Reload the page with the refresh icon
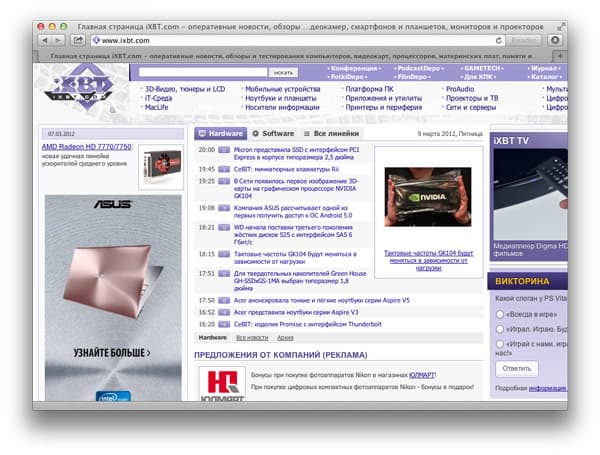The height and width of the screenshot is (455, 600). coord(498,40)
